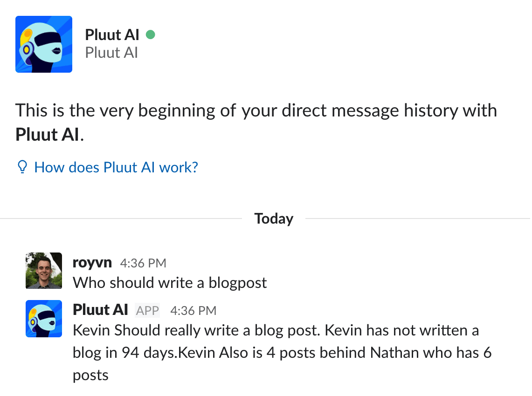The height and width of the screenshot is (396, 532).
Task: Open the large Pluut AI profile avatar
Action: (x=44, y=44)
